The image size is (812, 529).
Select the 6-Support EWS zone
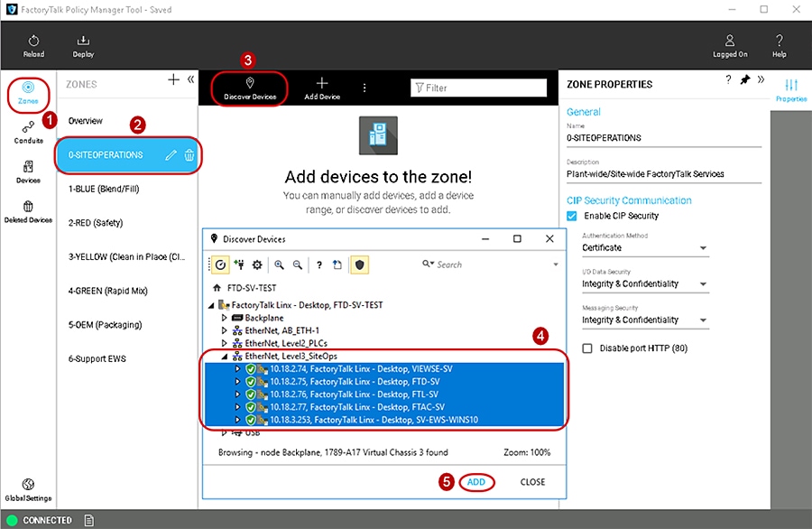(97, 358)
